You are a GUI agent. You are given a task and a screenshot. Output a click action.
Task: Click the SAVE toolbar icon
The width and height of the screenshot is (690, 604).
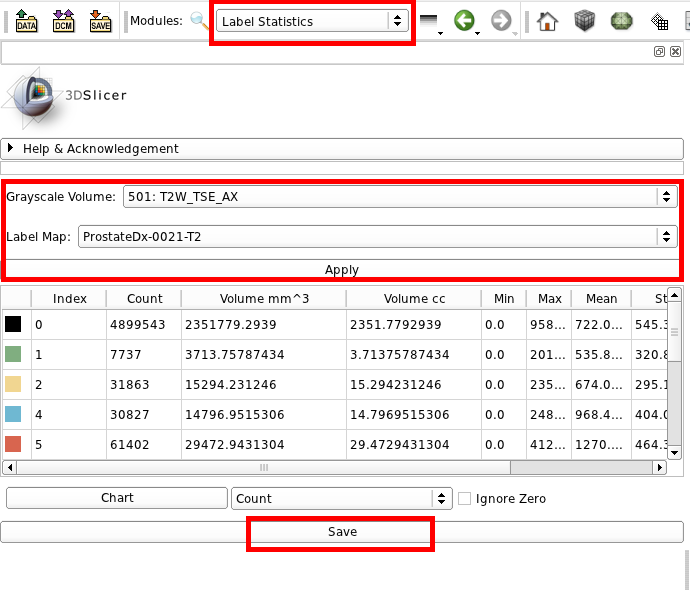tap(100, 21)
